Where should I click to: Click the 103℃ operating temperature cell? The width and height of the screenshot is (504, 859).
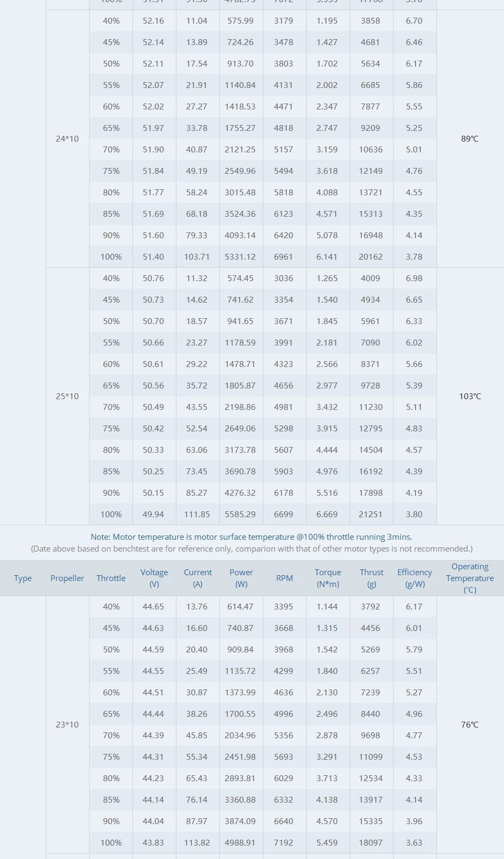(x=470, y=396)
